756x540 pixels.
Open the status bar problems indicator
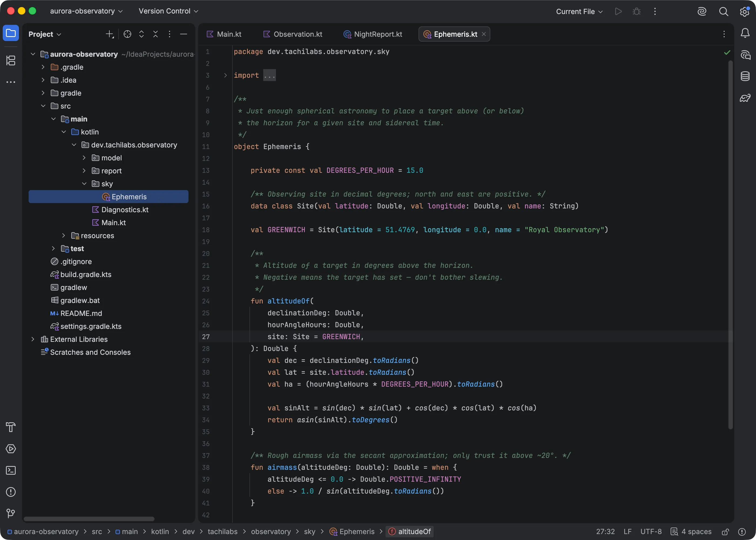pyautogui.click(x=742, y=532)
